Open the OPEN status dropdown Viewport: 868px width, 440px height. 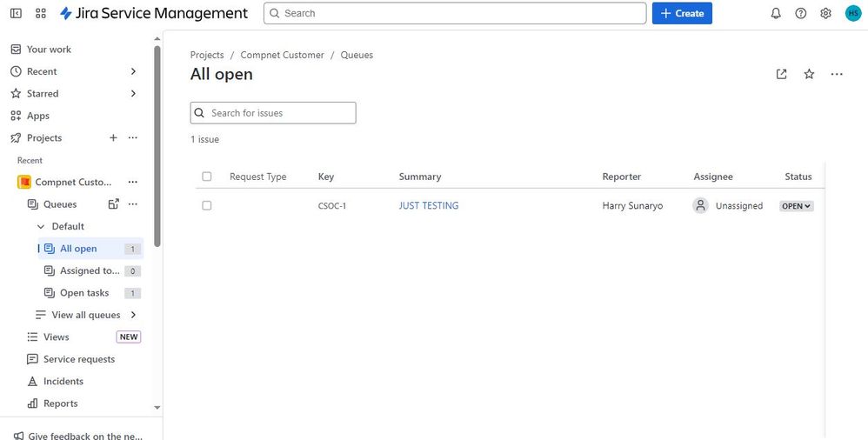pos(797,206)
